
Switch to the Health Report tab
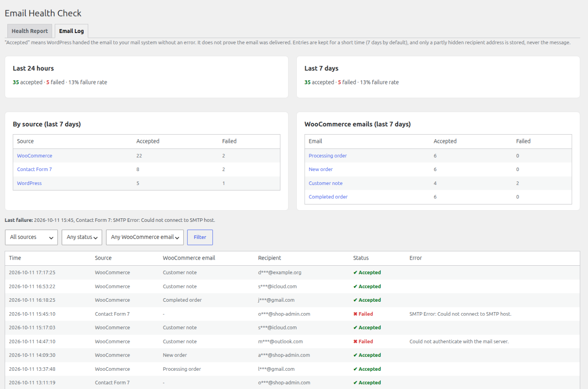pos(30,31)
